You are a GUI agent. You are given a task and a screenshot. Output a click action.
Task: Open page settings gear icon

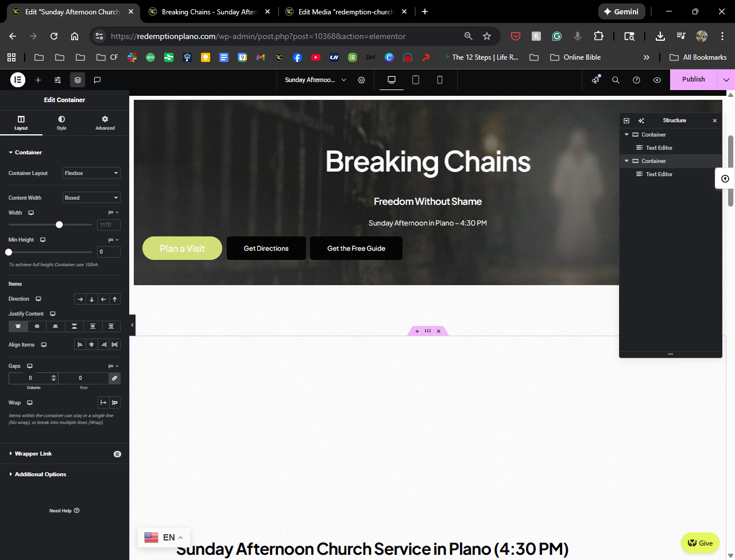coord(361,80)
